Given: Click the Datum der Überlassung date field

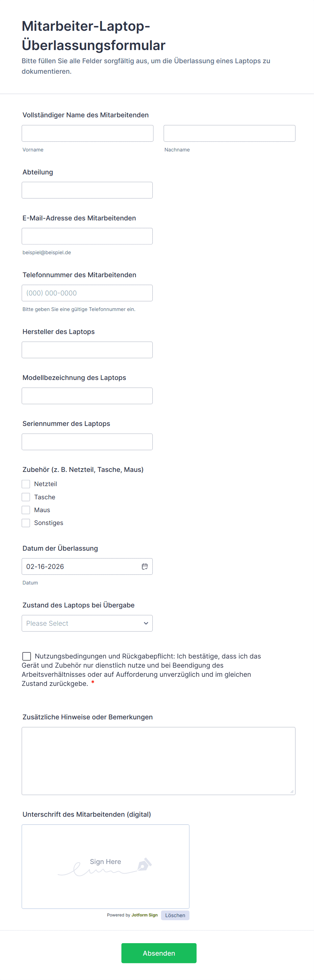Looking at the screenshot, I should [x=80, y=567].
